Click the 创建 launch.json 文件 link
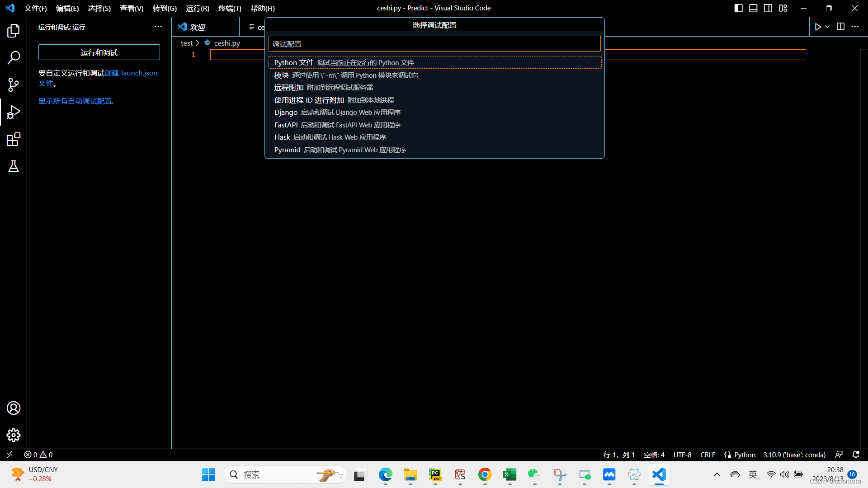 point(131,73)
